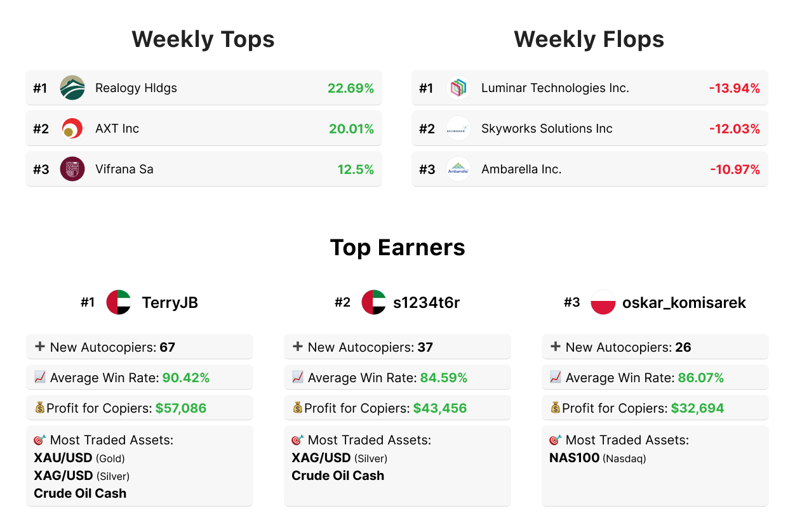The height and width of the screenshot is (532, 795).
Task: Click XAU/USD Gold in TerryJB's assets
Action: (x=79, y=458)
